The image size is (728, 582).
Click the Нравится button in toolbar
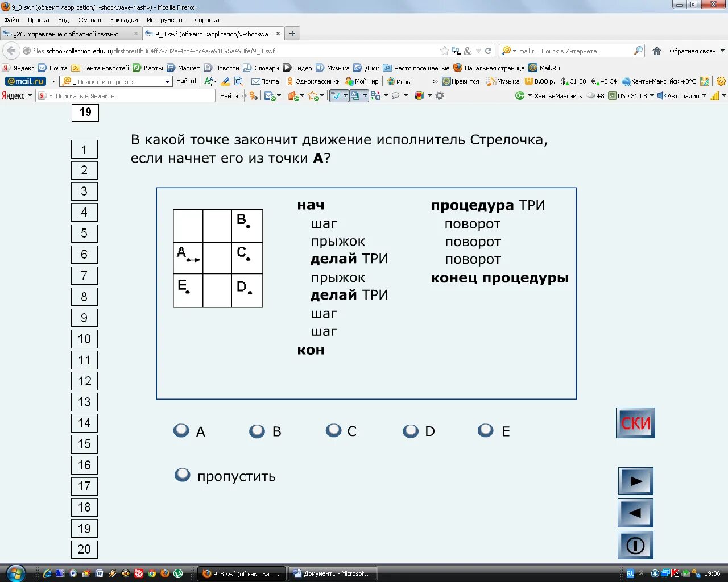coord(461,81)
